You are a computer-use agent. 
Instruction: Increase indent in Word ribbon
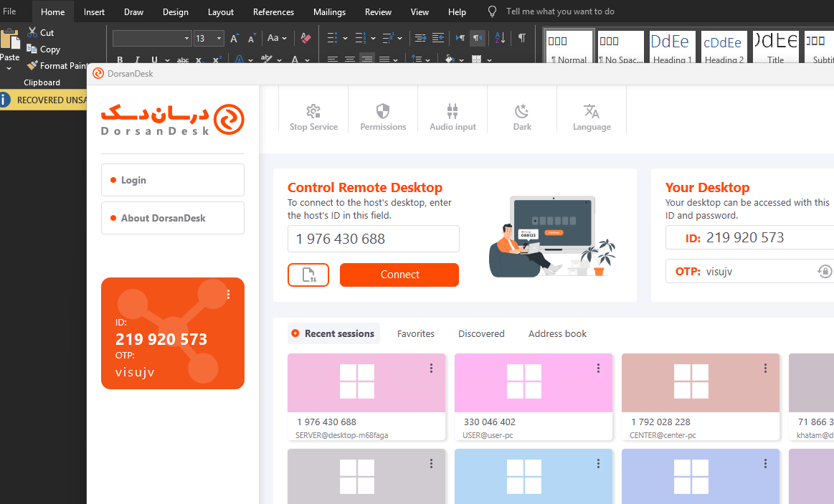click(x=438, y=38)
